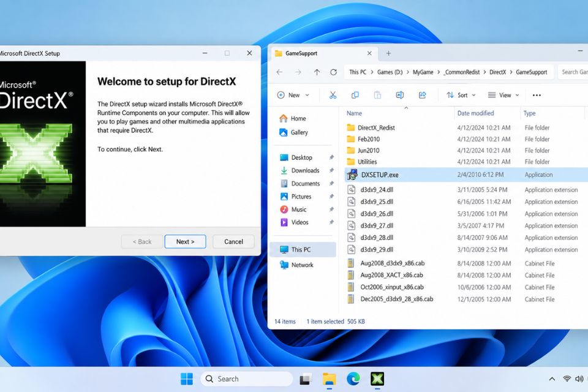Open Network in navigation pane
The height and width of the screenshot is (392, 588).
tap(296, 265)
